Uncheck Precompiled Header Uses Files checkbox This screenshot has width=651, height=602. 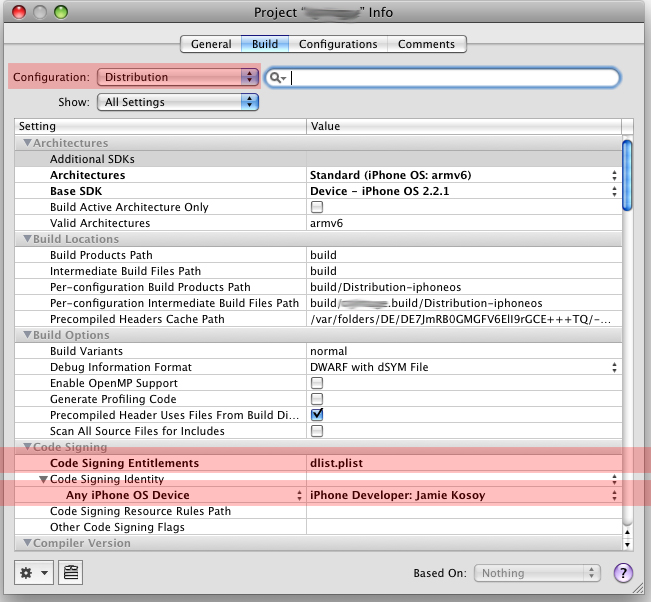click(x=317, y=415)
